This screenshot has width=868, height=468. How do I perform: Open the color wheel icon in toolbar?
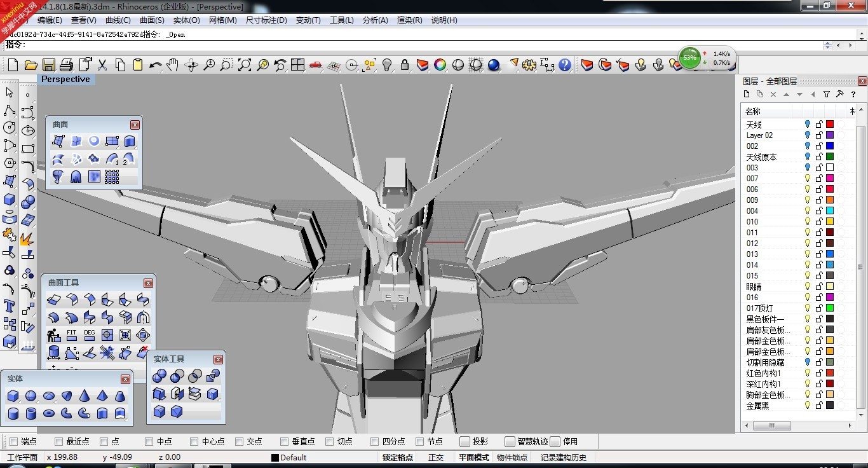440,65
